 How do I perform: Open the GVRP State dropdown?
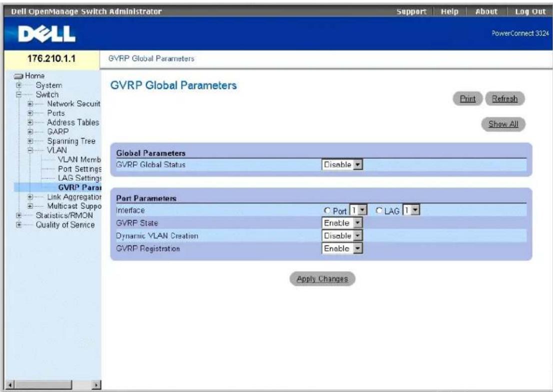(x=342, y=223)
